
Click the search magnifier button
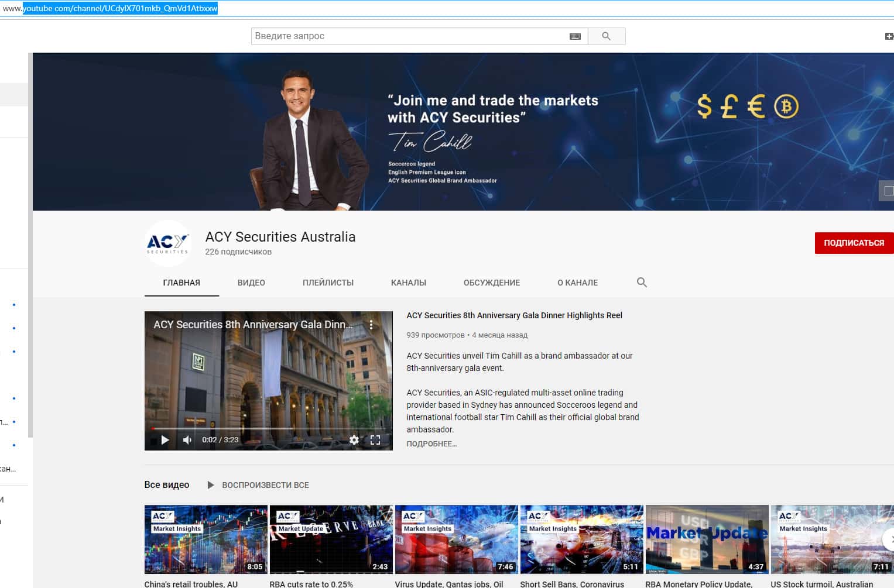pyautogui.click(x=606, y=36)
